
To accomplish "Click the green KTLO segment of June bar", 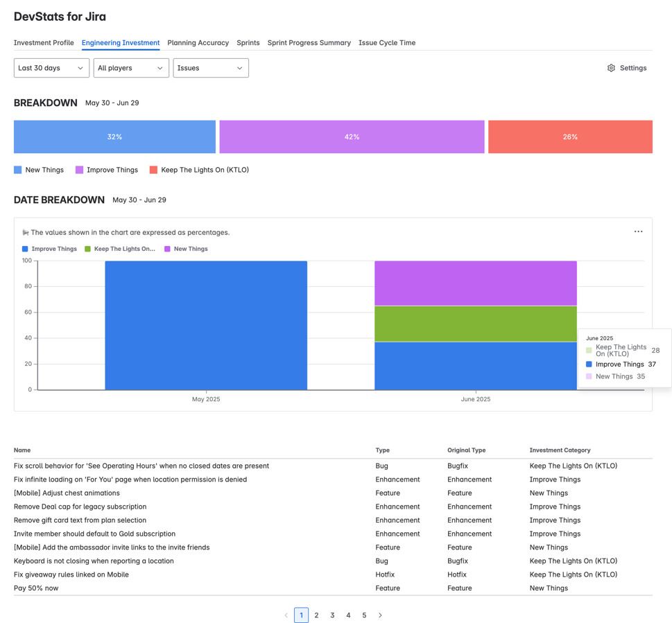I will (x=476, y=324).
